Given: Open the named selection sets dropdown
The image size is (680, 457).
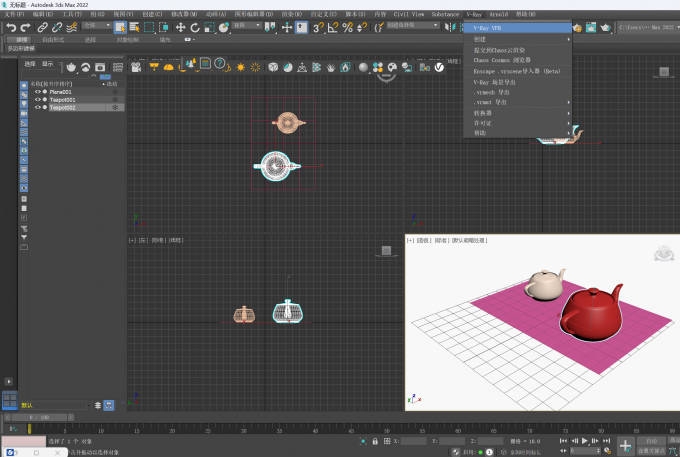Looking at the screenshot, I should tap(412, 25).
